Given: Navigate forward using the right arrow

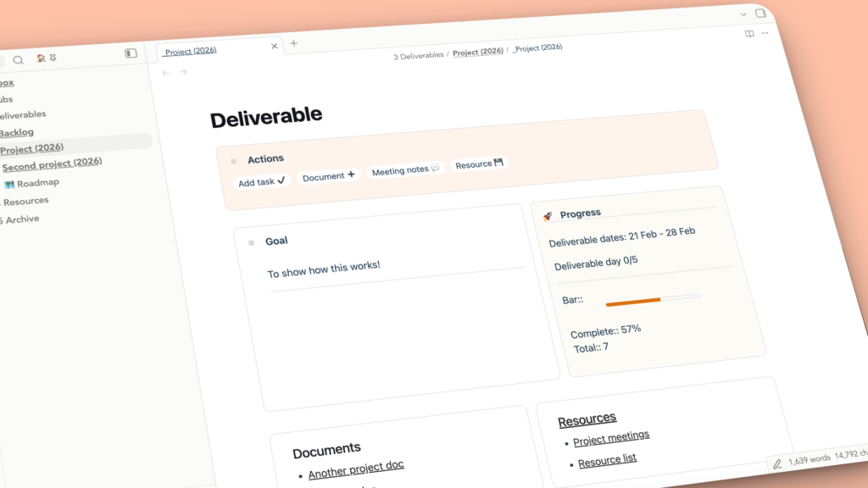Looking at the screenshot, I should pyautogui.click(x=183, y=73).
